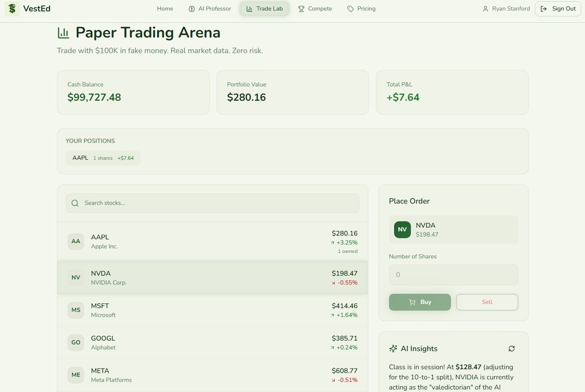Screen dimensions: 585x392
Task: Click the magnifier icon in stock search
Action: [x=75, y=203]
